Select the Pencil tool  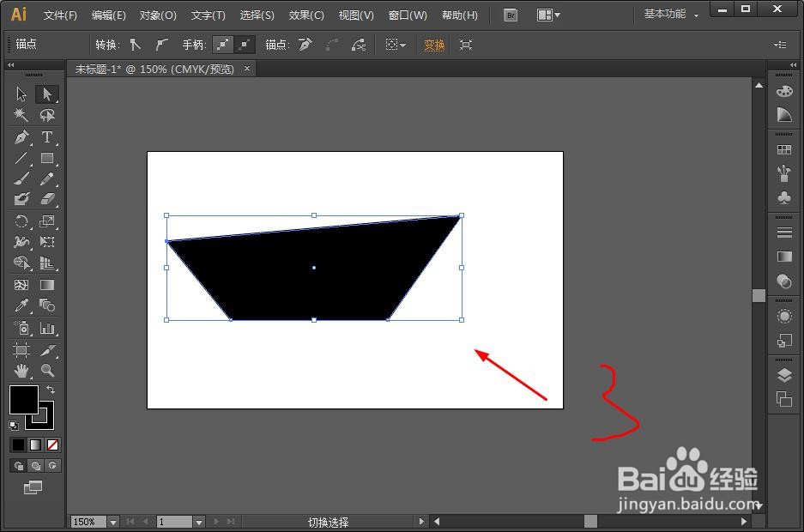(x=46, y=178)
